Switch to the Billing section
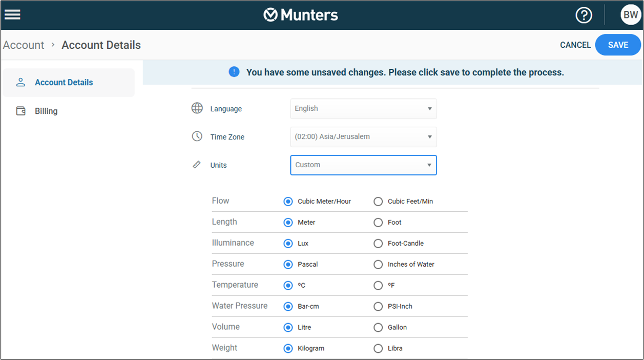 click(46, 111)
